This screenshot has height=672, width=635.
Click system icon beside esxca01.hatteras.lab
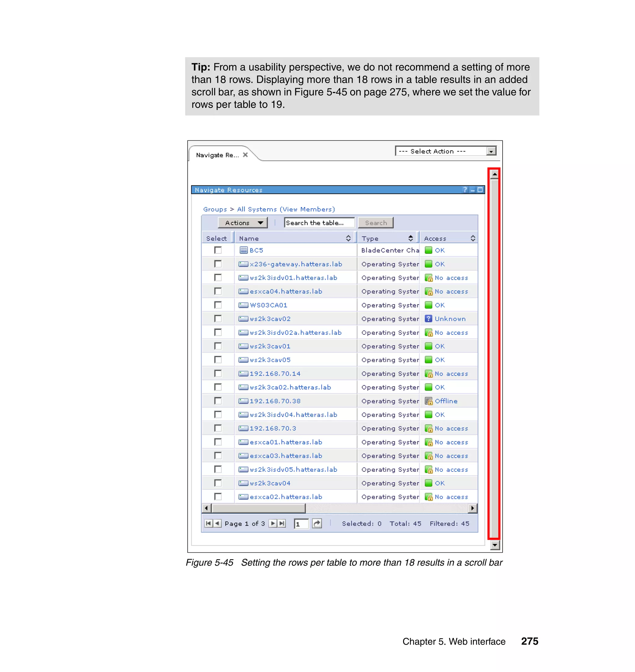tap(243, 442)
